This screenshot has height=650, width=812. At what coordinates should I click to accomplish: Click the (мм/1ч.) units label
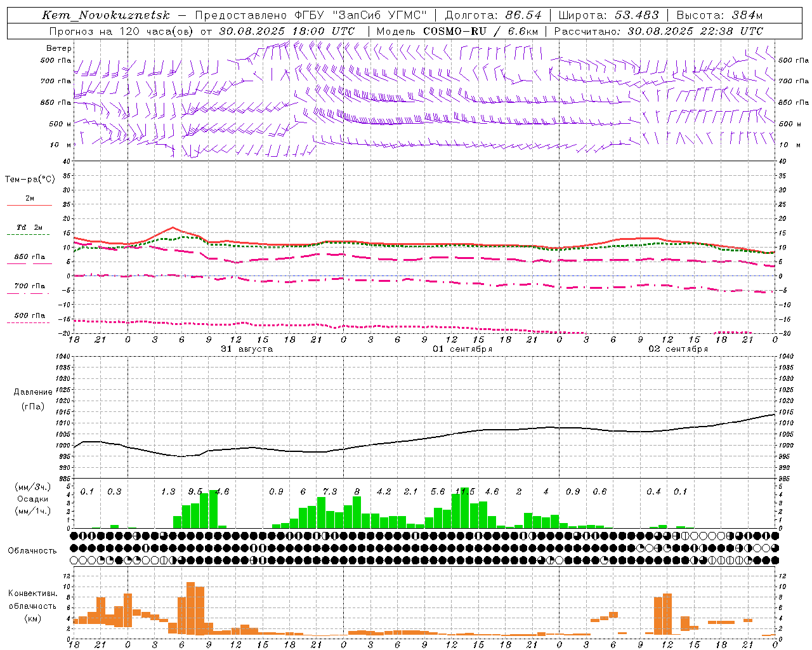[33, 511]
